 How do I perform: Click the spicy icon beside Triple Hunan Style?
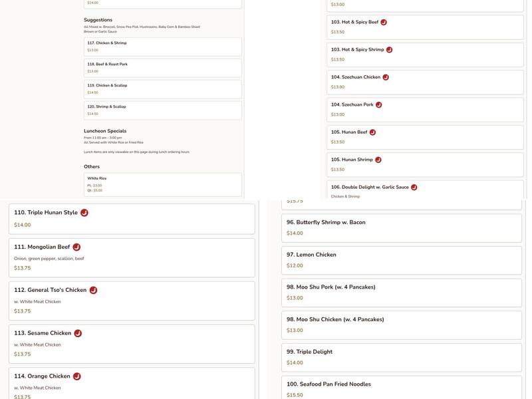pos(84,213)
